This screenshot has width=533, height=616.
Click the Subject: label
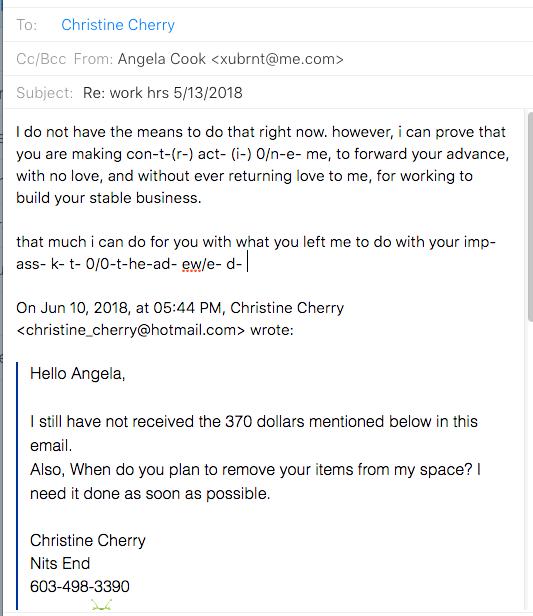click(x=44, y=93)
